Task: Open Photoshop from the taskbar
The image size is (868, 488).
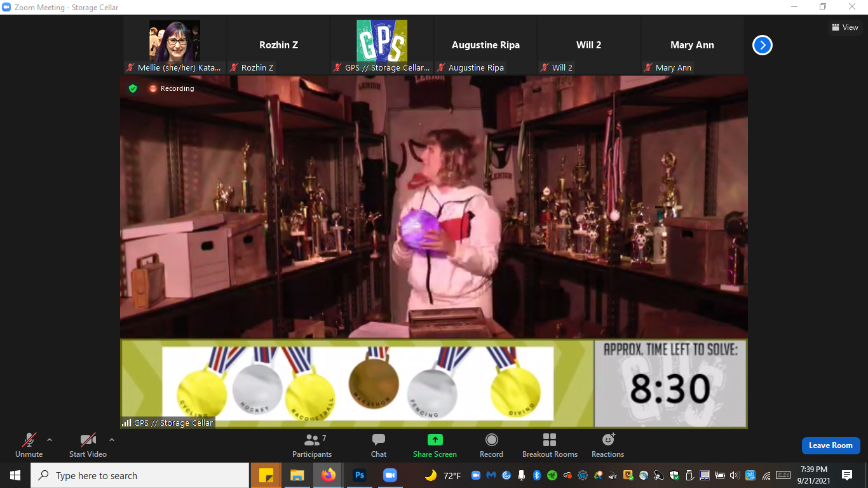Action: point(359,475)
